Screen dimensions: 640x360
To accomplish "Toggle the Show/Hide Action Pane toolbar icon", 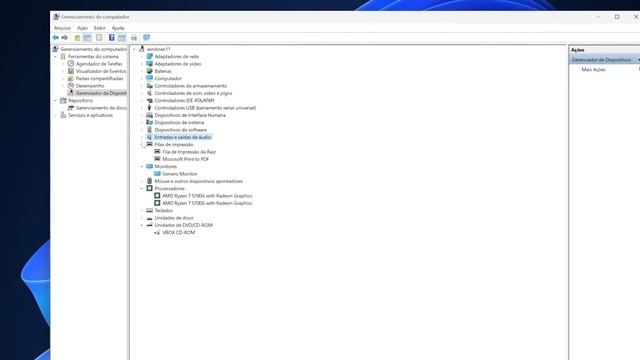I will [x=122, y=38].
